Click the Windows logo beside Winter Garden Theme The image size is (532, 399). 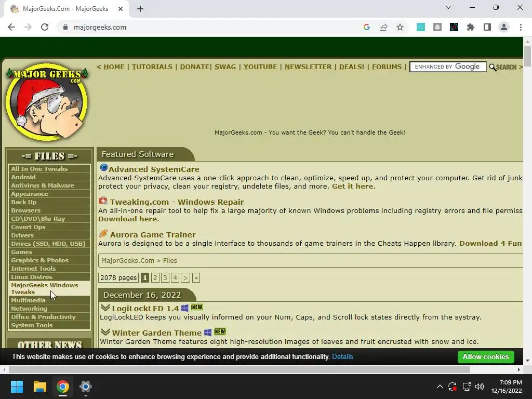[x=208, y=332]
